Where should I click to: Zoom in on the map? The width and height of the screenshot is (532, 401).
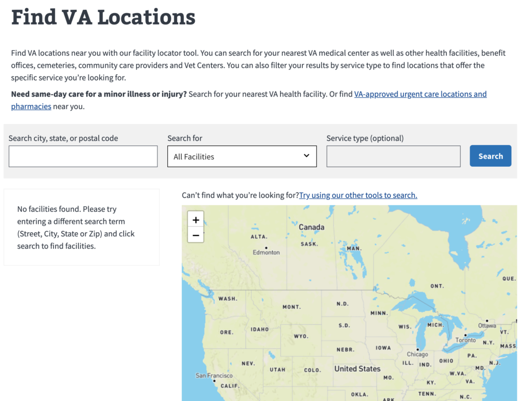pos(195,220)
